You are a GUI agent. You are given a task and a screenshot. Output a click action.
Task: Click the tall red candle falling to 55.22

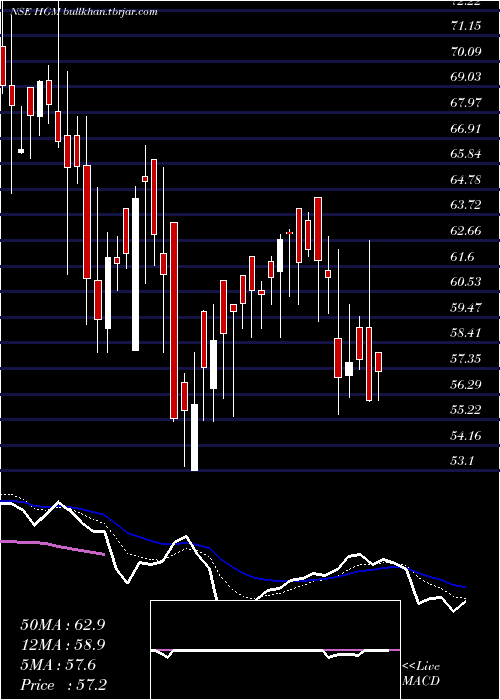(x=174, y=321)
